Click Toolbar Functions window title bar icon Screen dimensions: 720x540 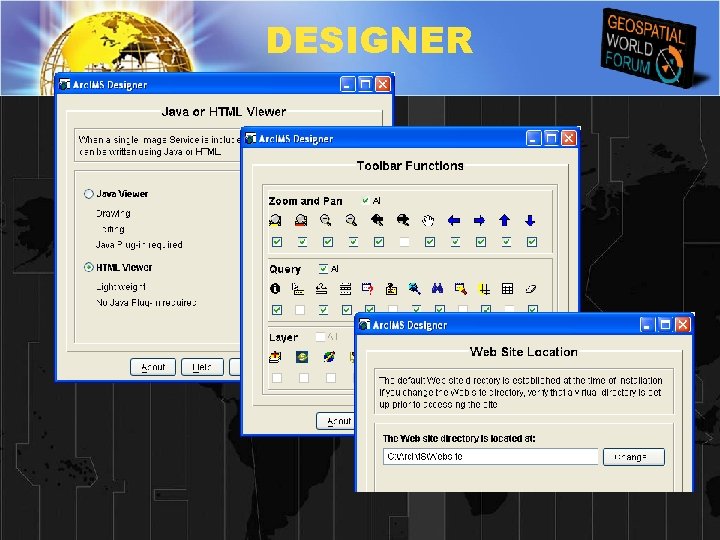click(x=251, y=138)
